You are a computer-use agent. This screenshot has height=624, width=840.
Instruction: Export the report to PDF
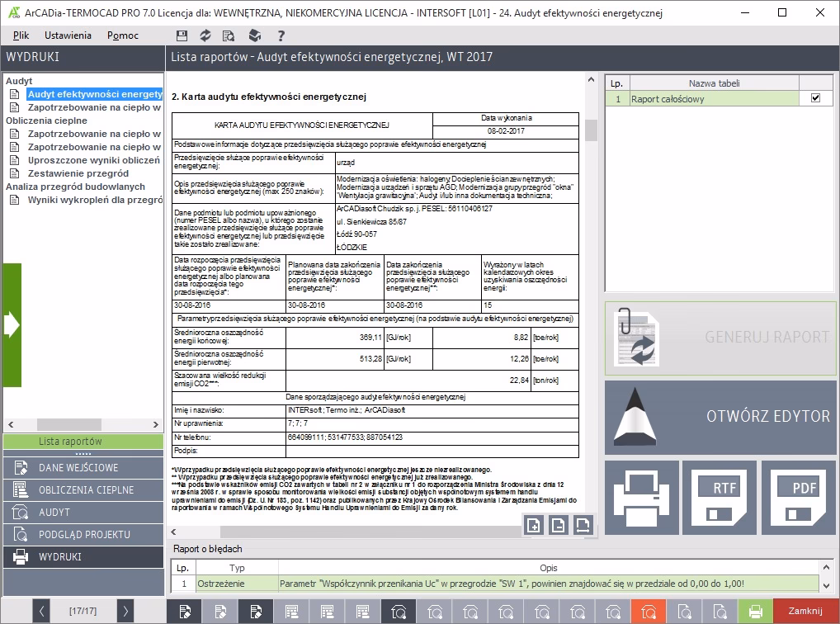coord(798,497)
